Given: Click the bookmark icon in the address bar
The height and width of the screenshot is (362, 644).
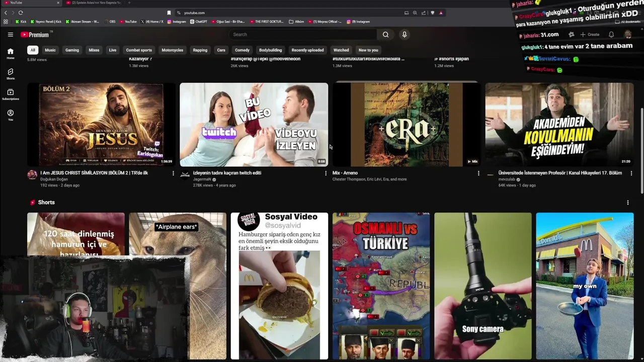Looking at the screenshot, I should pos(169,13).
